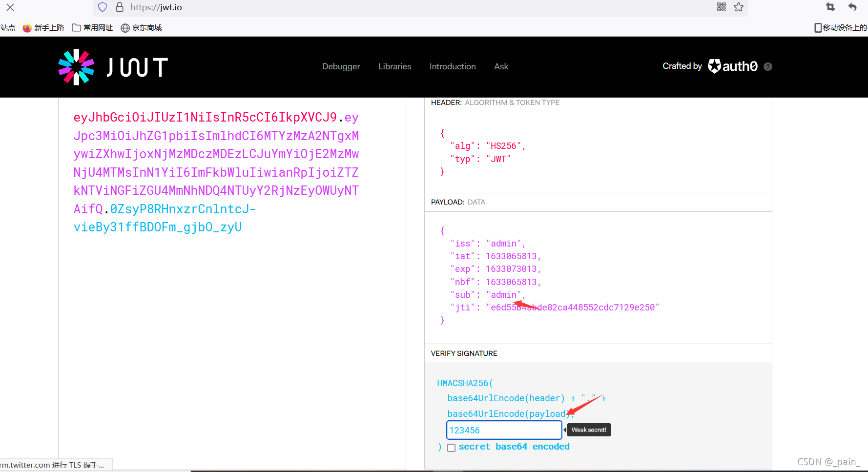Click the question mark help icon
Viewport: 868px width, 472px height.
768,67
